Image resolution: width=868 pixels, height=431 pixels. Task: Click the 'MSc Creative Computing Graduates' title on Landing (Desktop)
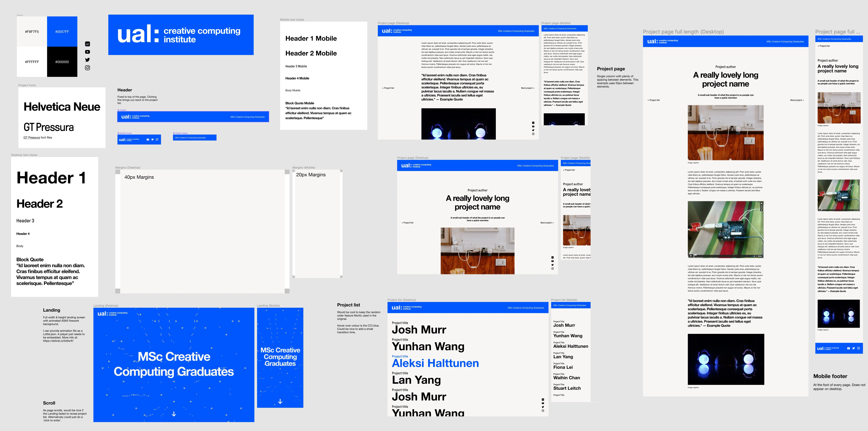pos(174,364)
